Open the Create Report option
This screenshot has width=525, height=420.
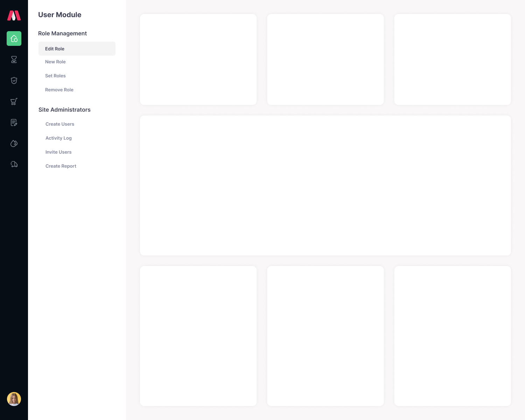pos(61,166)
